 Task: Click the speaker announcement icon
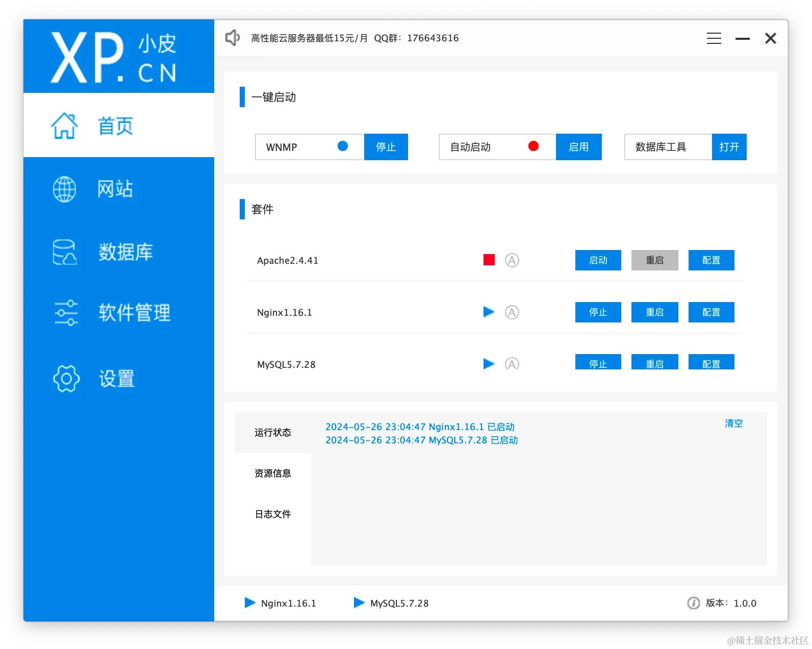233,38
